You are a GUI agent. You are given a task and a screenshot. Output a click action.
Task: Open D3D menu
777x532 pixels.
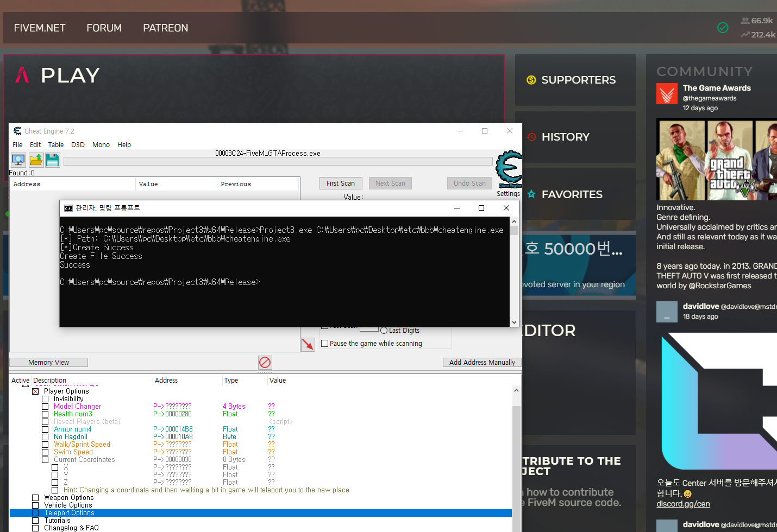coord(78,145)
